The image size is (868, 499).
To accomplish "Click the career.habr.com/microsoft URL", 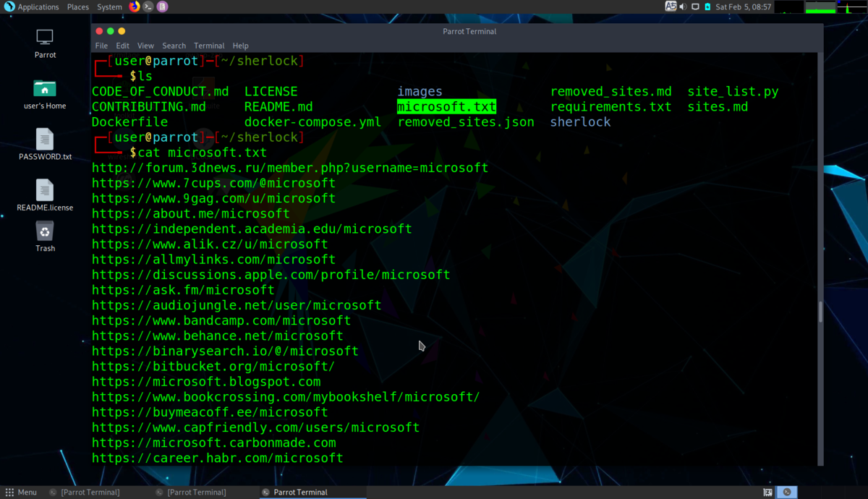I will click(218, 459).
